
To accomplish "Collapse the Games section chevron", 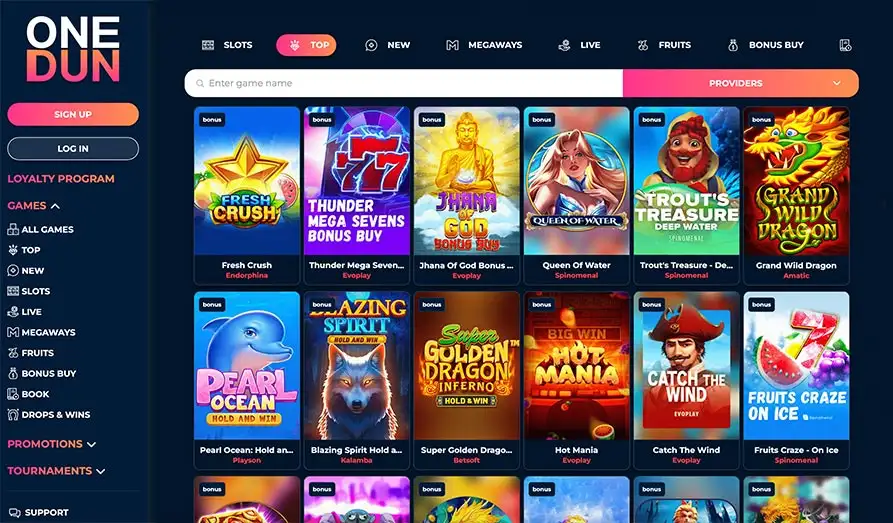I will coord(55,206).
